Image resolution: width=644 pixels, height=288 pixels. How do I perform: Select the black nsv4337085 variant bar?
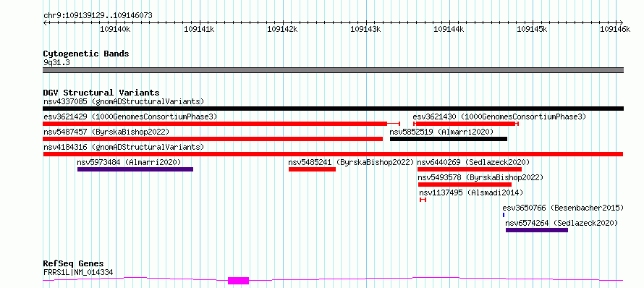click(x=333, y=109)
